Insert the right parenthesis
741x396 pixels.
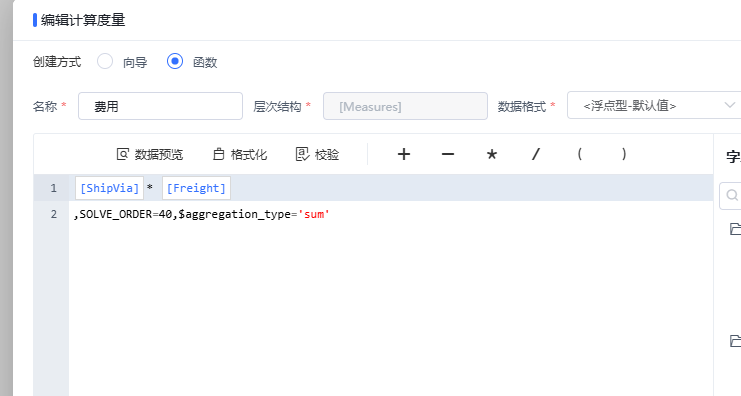624,154
